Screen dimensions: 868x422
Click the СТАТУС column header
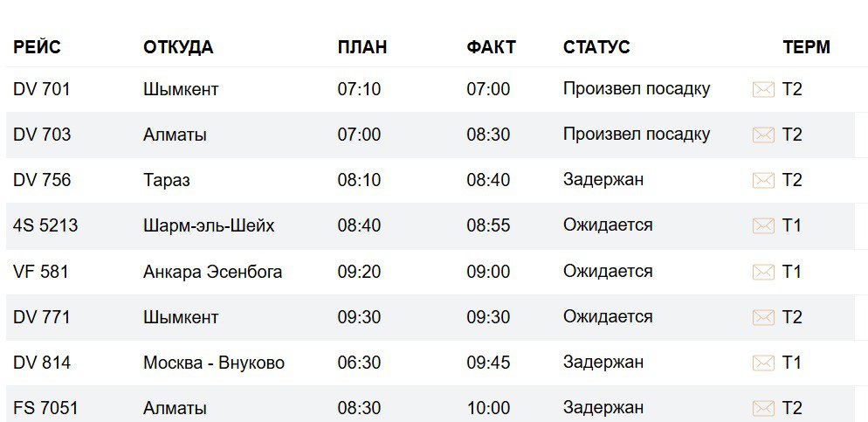coord(596,47)
